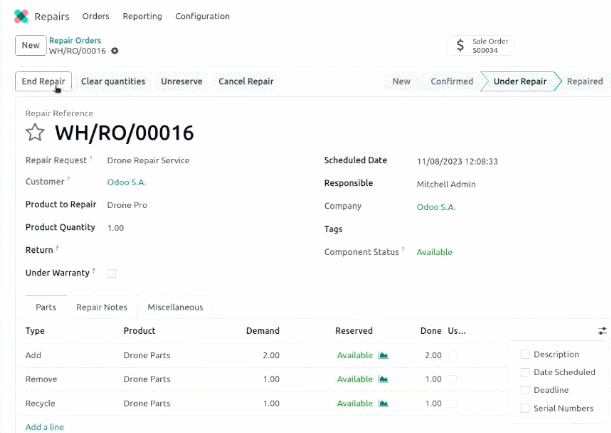This screenshot has height=433, width=611.
Task: Toggle Used checkbox in Recycle row
Action: [x=452, y=403]
